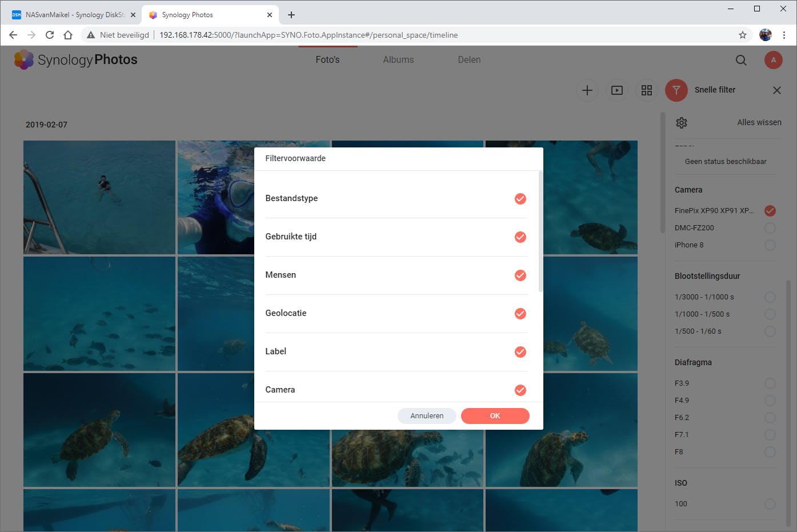Viewport: 797px width, 532px height.
Task: Close the NASvanMaikel DiskStation tab
Action: [x=133, y=15]
